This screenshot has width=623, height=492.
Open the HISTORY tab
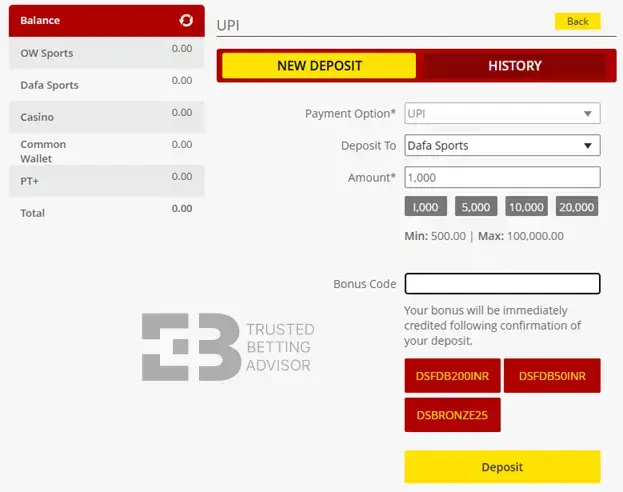[515, 66]
